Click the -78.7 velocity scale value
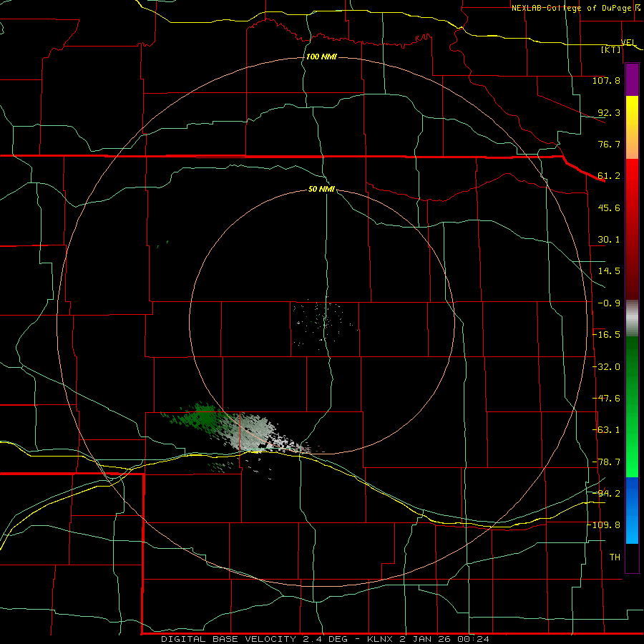Image resolution: width=644 pixels, height=644 pixels. click(606, 462)
